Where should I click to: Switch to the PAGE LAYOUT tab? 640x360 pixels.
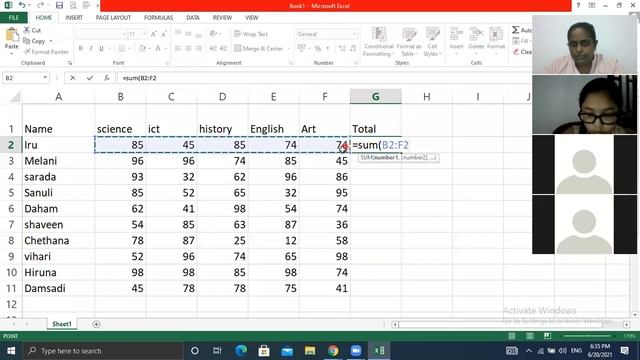(113, 18)
